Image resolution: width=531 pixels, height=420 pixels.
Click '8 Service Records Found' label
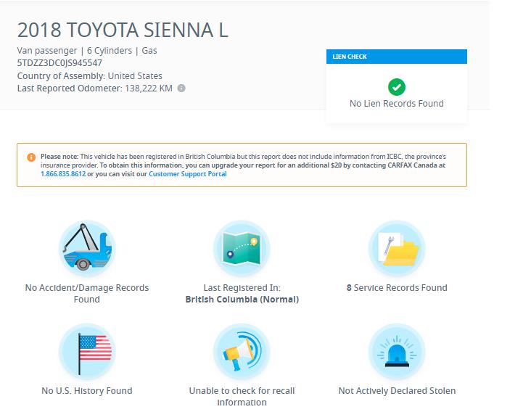(397, 287)
